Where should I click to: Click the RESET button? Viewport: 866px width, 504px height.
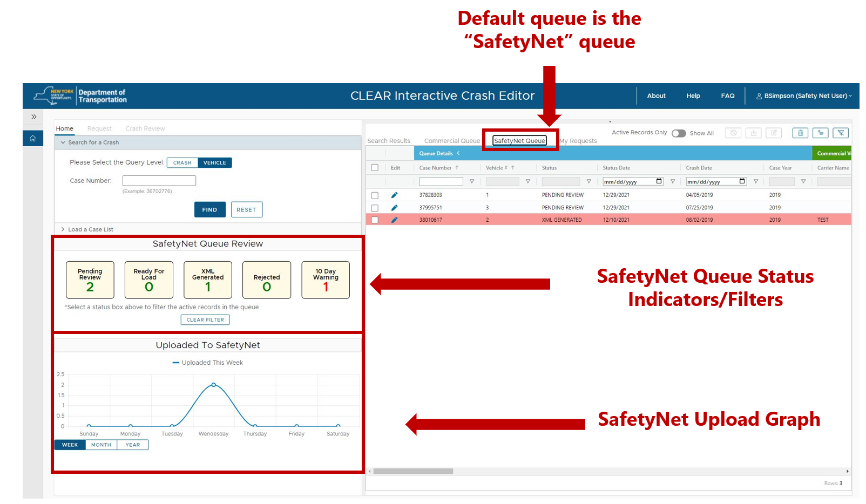(246, 209)
